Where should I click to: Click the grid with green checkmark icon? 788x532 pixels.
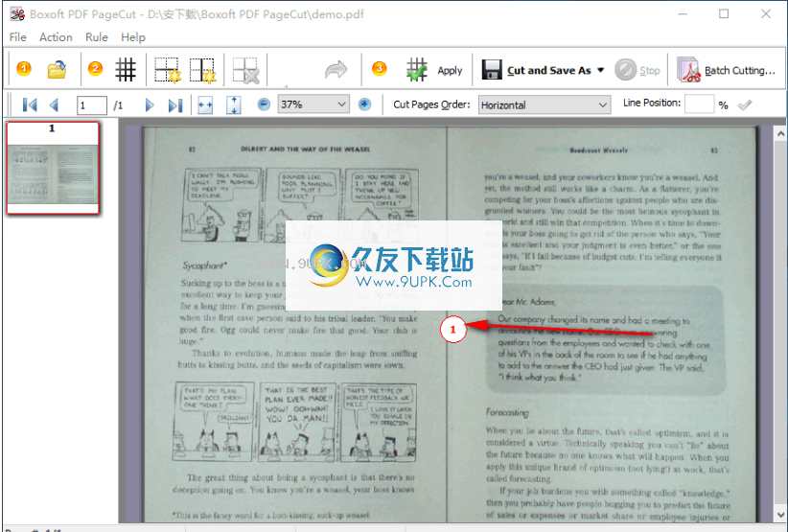point(417,70)
